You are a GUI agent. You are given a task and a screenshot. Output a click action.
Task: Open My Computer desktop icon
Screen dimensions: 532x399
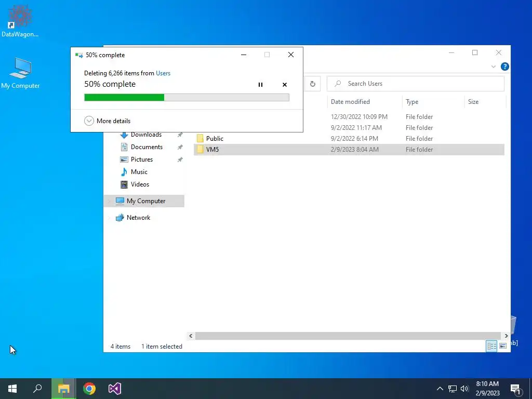(x=20, y=73)
